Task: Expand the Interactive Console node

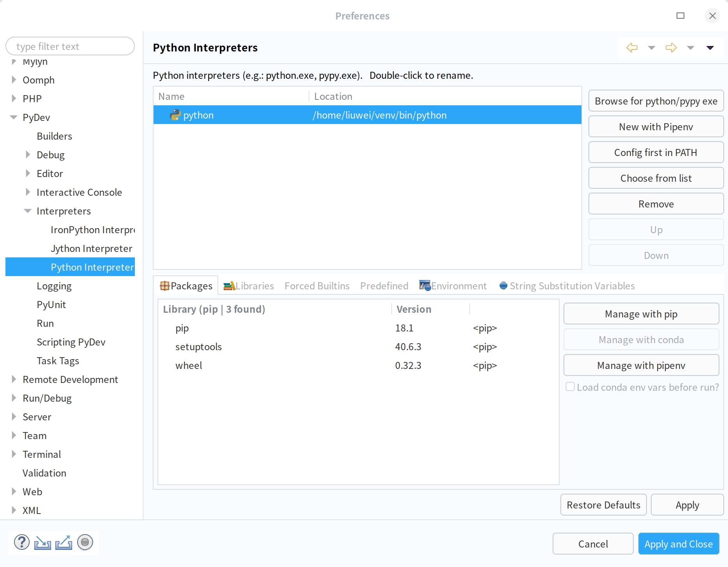Action: coord(28,192)
